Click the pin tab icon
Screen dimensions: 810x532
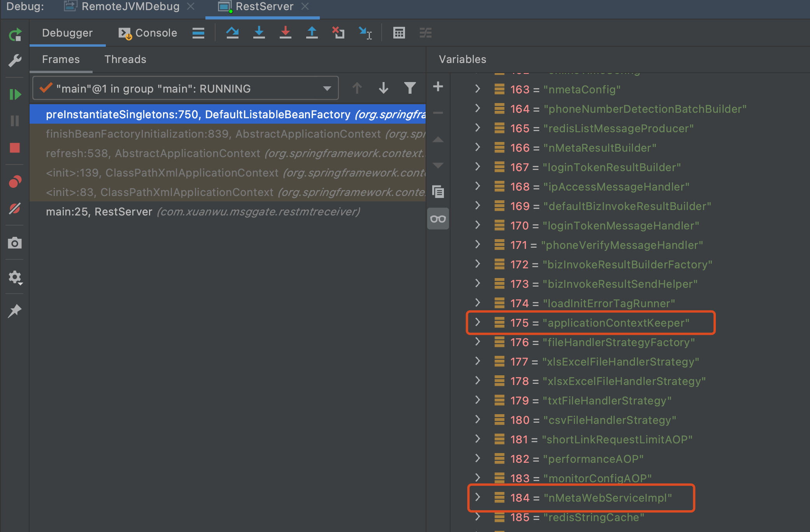click(15, 311)
